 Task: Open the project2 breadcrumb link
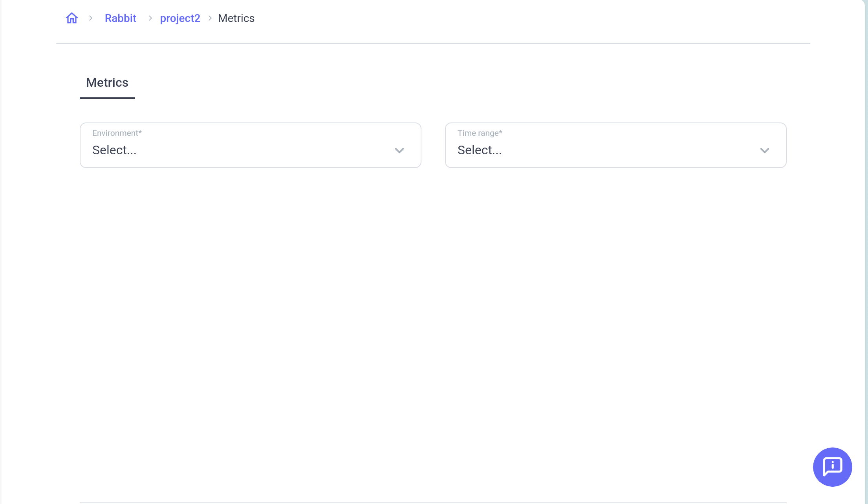point(180,18)
